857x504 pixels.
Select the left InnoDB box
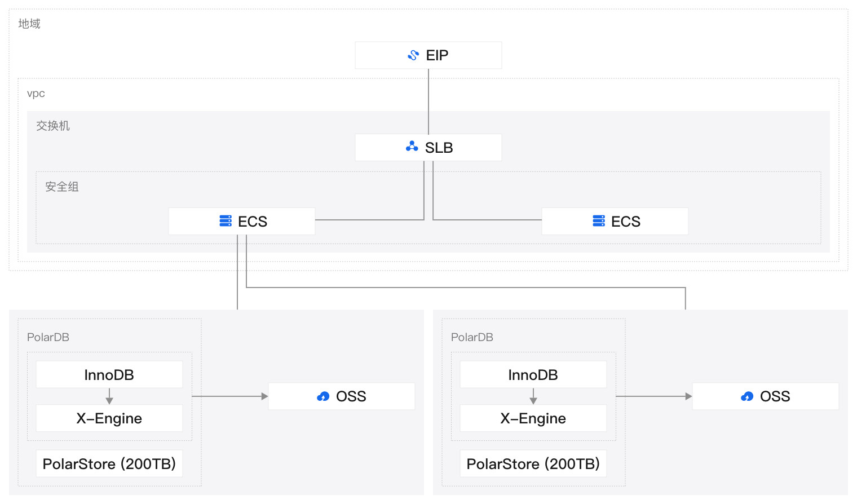point(109,375)
